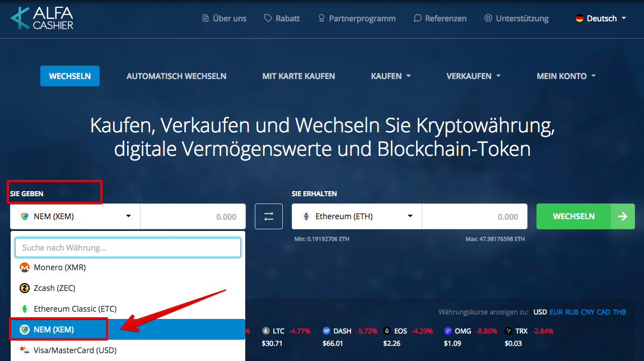Select Monero (XMR) from the list
The height and width of the screenshot is (361, 644).
coord(128,267)
